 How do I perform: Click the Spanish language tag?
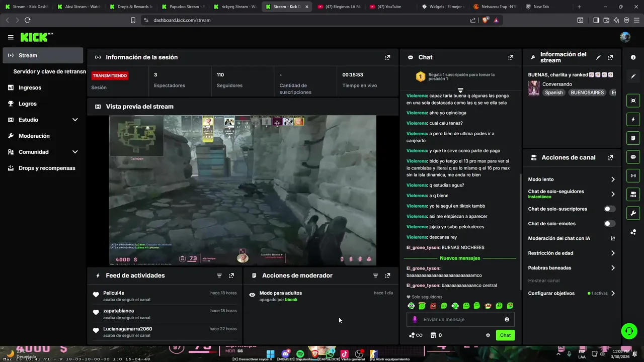[554, 93]
